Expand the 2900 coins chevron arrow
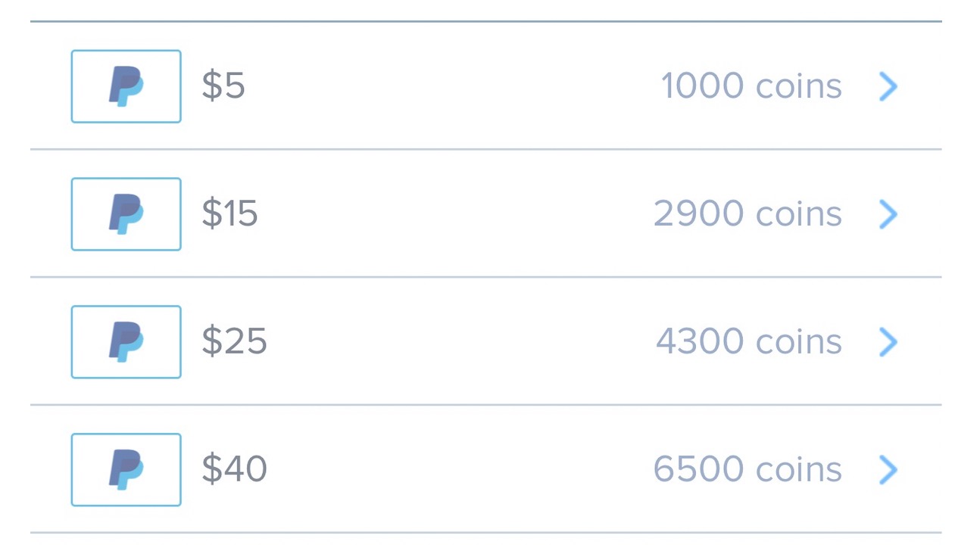This screenshot has width=980, height=554. pyautogui.click(x=888, y=214)
